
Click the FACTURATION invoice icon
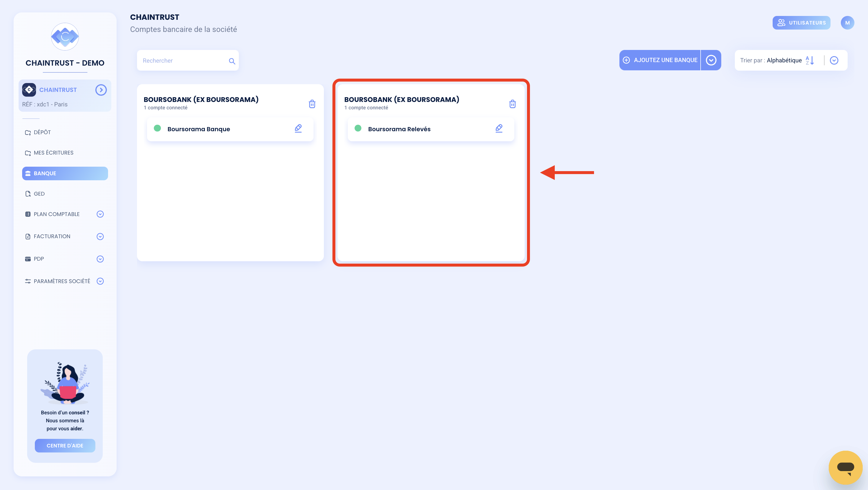[28, 236]
